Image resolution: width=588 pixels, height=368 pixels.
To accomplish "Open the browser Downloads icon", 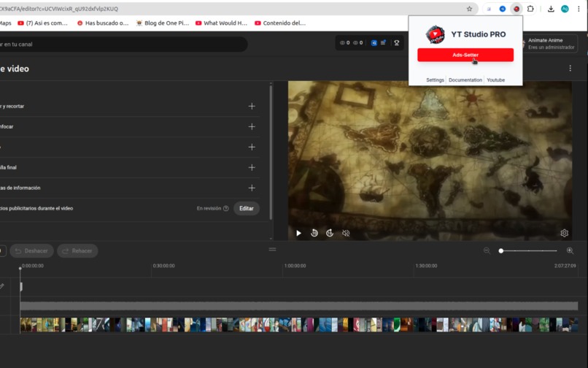I will pos(551,9).
